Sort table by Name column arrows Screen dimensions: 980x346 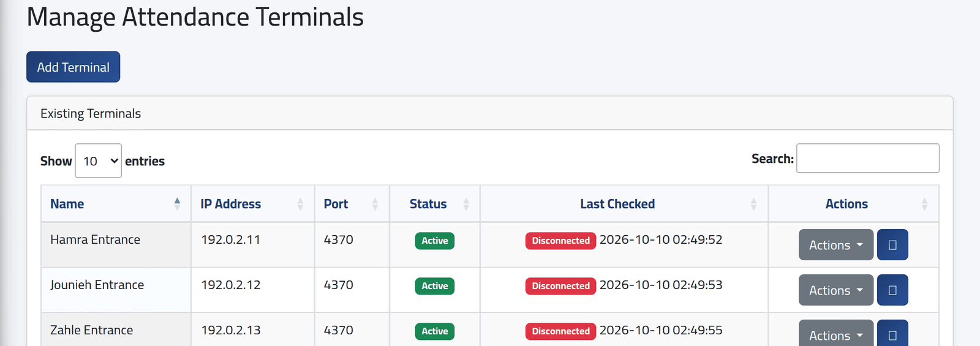pyautogui.click(x=177, y=204)
